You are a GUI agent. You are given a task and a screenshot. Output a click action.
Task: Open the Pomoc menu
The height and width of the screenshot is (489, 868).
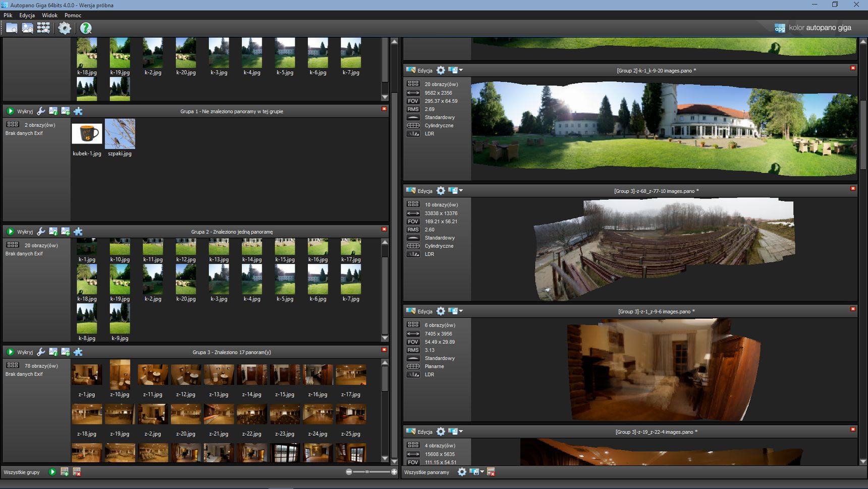click(x=73, y=15)
